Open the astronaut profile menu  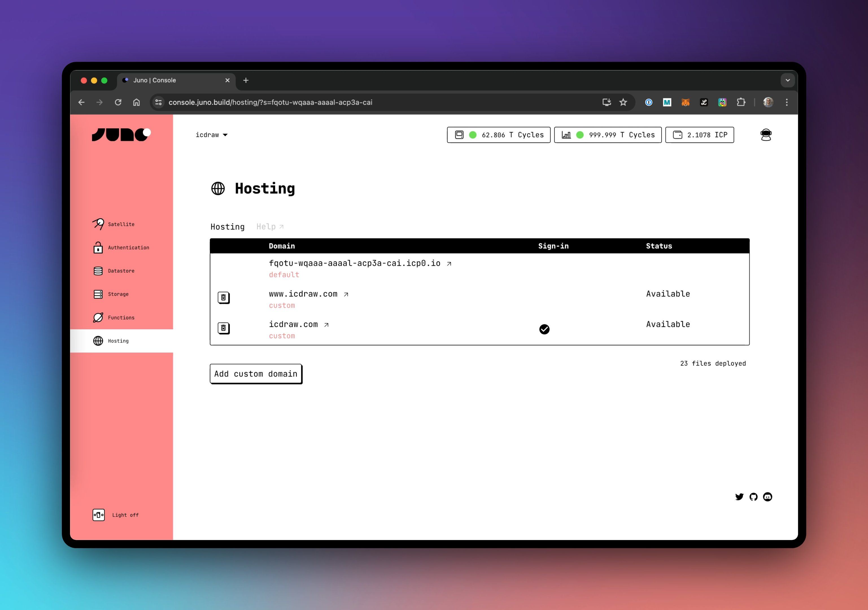[x=766, y=135]
